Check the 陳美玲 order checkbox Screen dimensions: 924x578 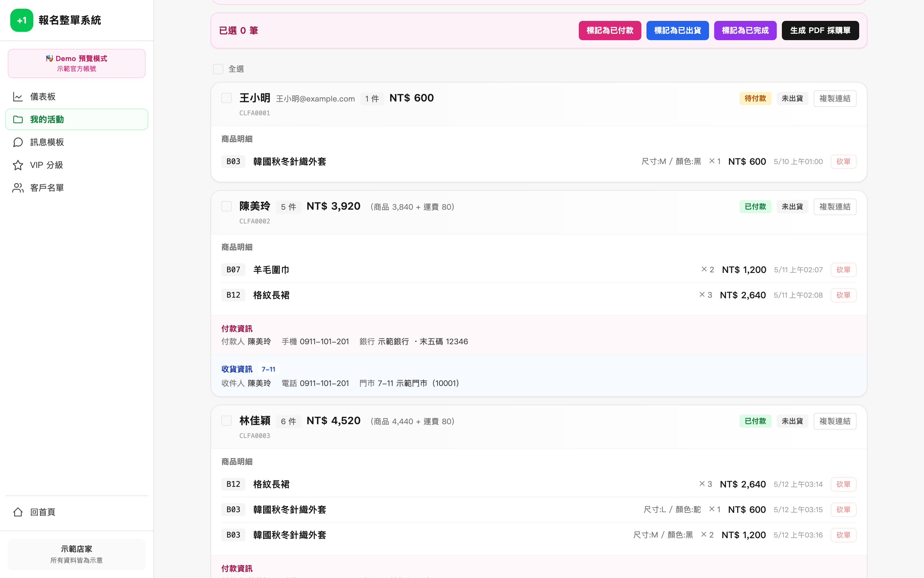[227, 206]
